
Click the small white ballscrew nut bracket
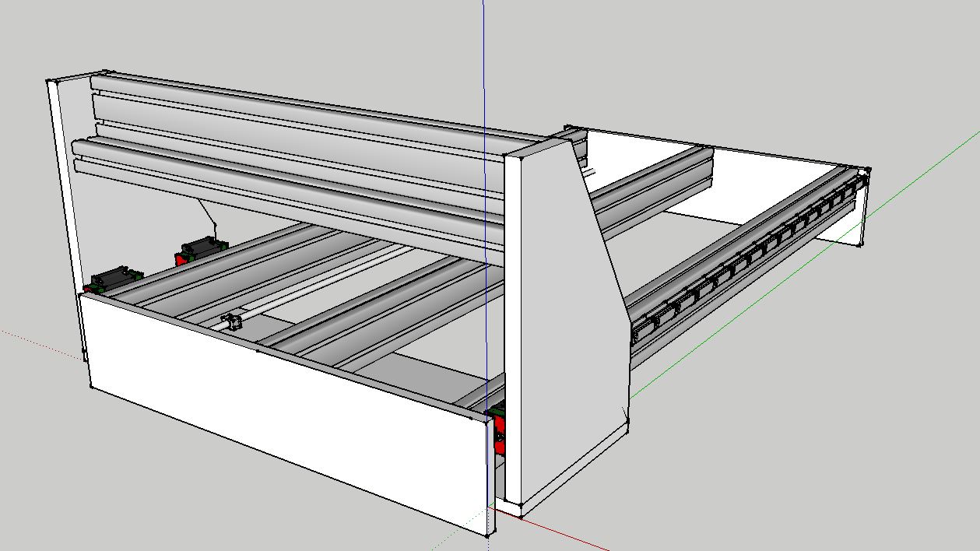click(x=232, y=321)
